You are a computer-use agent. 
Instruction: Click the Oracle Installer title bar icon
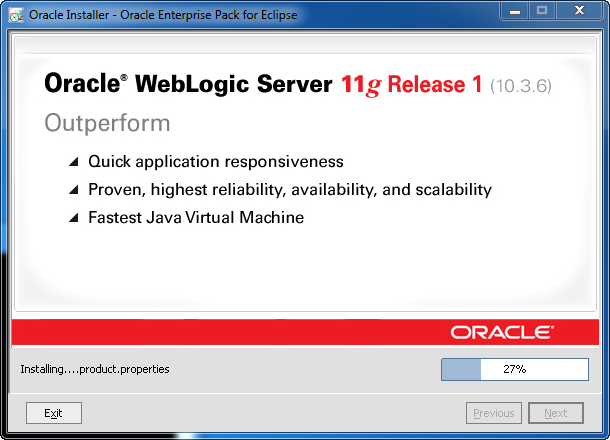click(16, 15)
